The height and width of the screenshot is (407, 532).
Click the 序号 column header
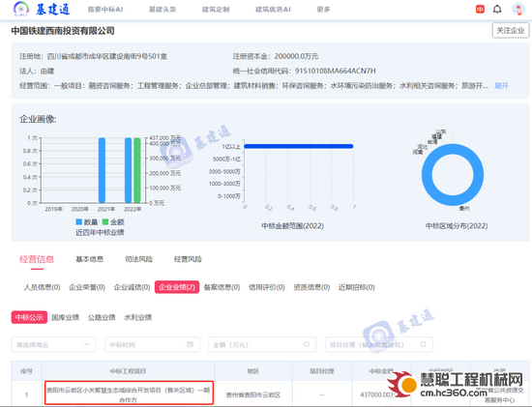[26, 371]
